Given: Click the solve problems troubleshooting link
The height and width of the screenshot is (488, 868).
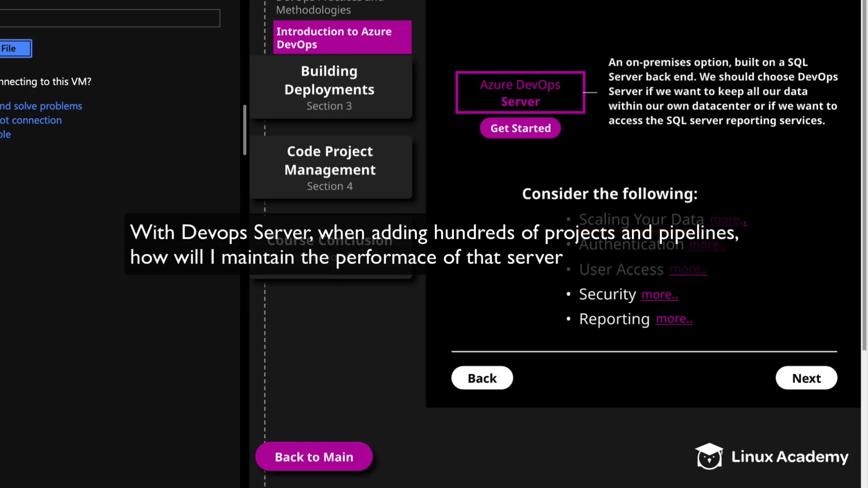Looking at the screenshot, I should (x=42, y=106).
